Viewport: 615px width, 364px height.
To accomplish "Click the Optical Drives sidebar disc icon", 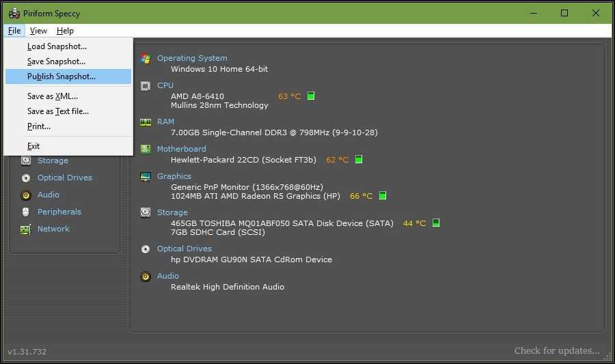I will [26, 178].
